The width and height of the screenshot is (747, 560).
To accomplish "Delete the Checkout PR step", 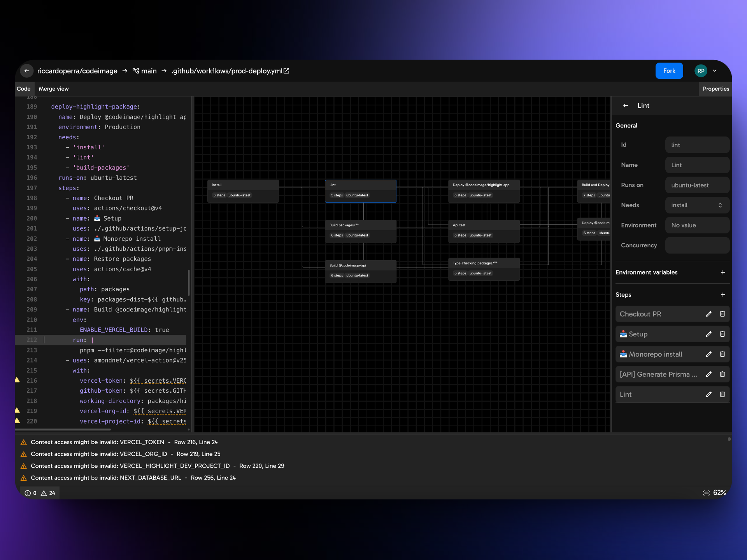I will point(722,314).
